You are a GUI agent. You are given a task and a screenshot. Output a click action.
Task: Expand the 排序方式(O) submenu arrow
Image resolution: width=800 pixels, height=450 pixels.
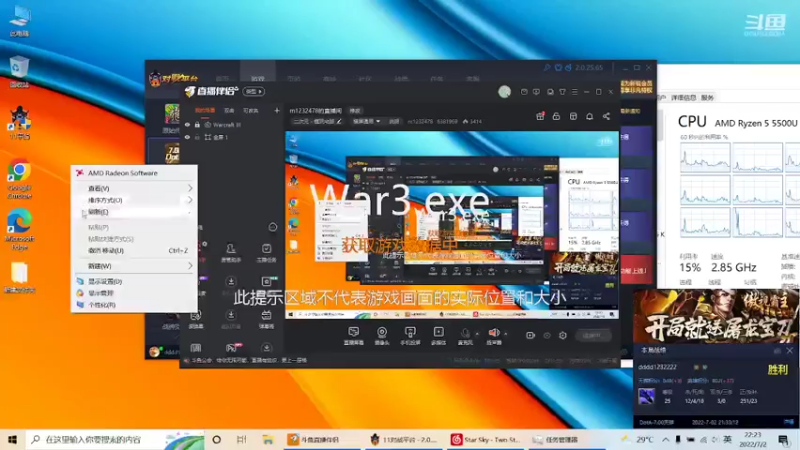tap(190, 200)
